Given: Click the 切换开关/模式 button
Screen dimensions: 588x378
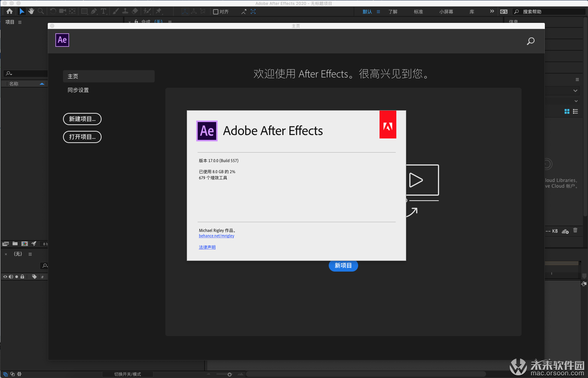Looking at the screenshot, I should click(x=128, y=374).
